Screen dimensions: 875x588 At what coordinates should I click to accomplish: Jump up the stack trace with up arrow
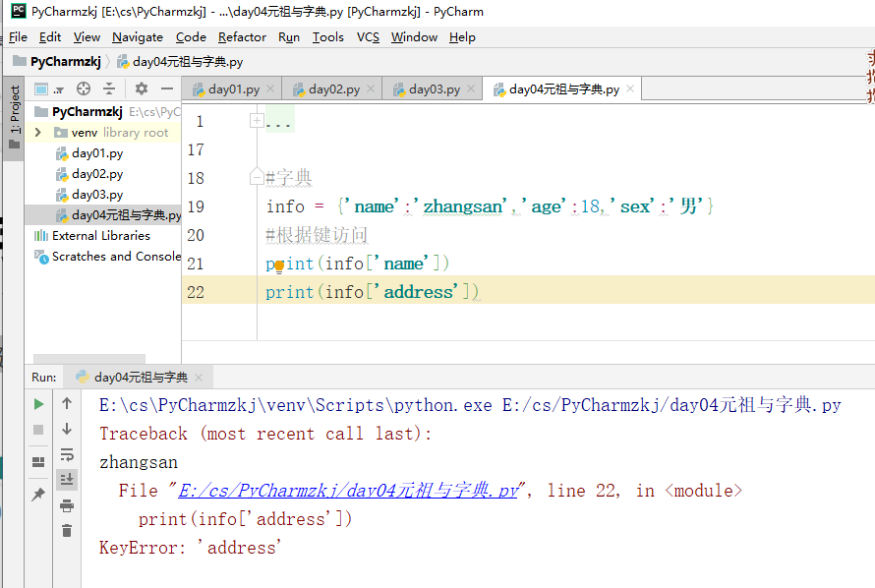coord(66,404)
